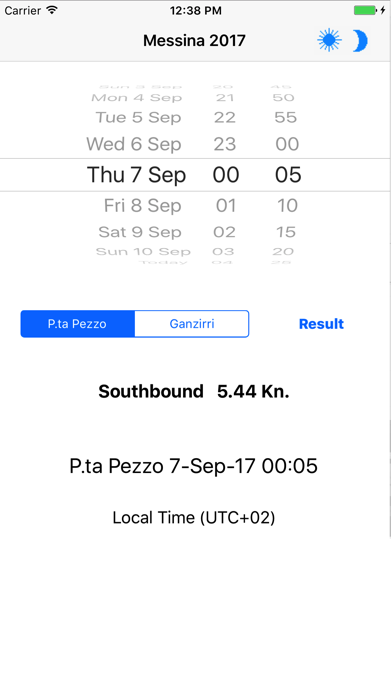The image size is (392, 696).
Task: Tap the moon icon in header
Action: click(x=360, y=41)
